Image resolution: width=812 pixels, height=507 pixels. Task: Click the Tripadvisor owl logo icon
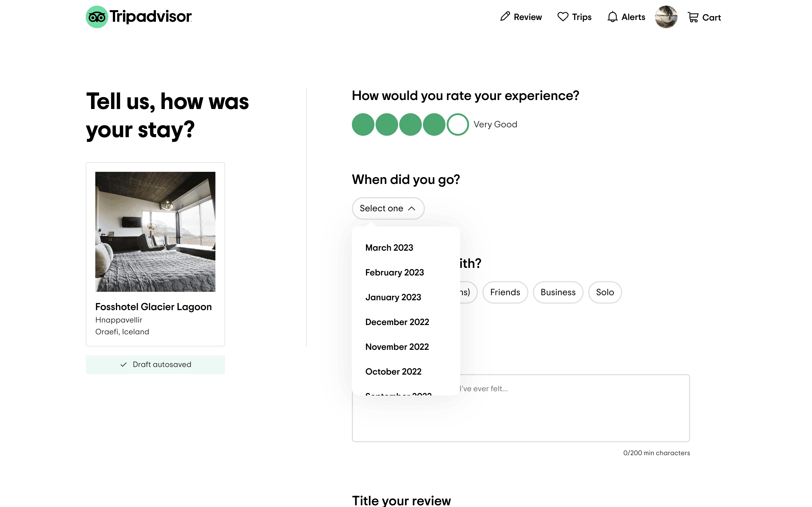[x=97, y=17]
